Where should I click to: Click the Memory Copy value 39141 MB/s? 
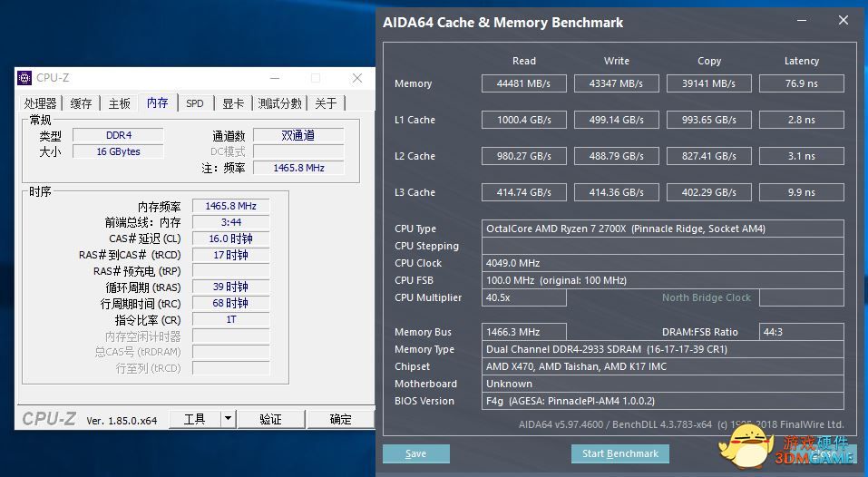tap(708, 83)
